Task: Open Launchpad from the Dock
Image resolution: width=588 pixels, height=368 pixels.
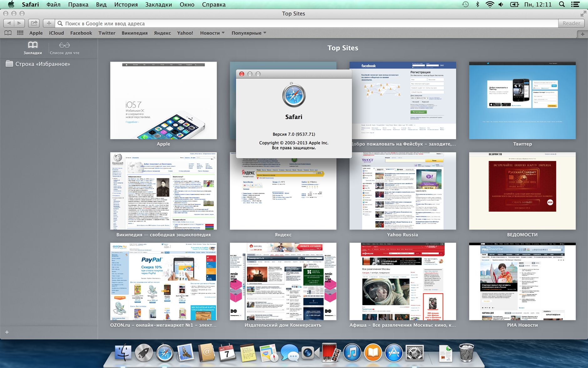Action: coord(144,353)
